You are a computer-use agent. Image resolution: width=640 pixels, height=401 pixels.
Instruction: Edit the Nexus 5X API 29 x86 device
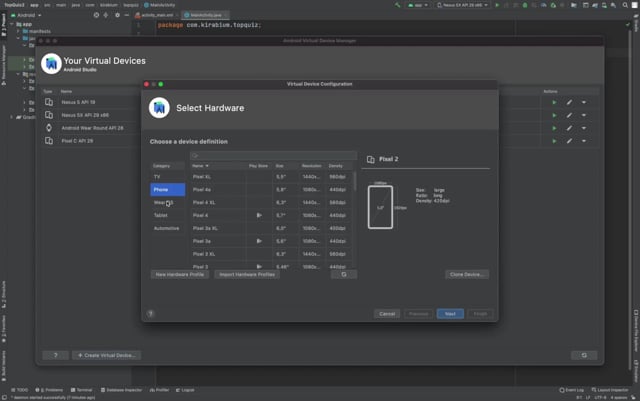[569, 115]
